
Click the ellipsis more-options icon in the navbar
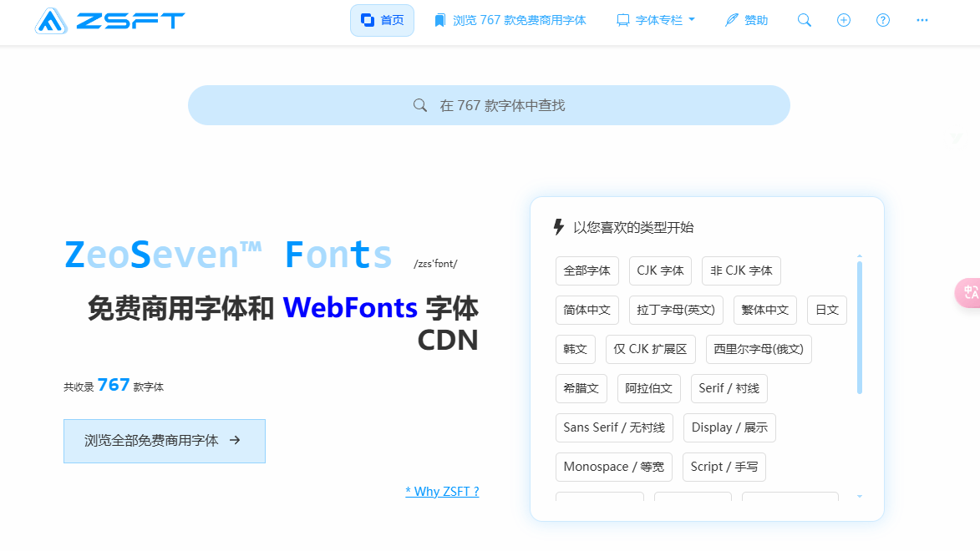coord(922,19)
